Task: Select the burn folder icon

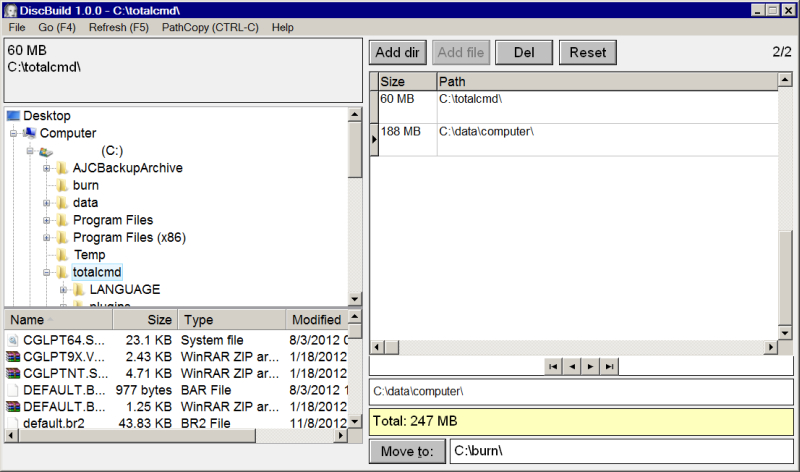Action: (x=62, y=185)
